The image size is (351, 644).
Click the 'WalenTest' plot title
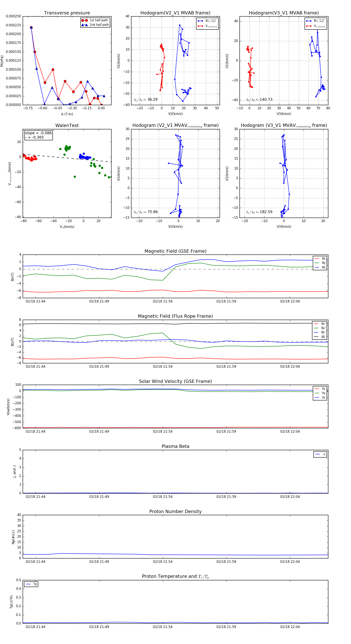[x=67, y=125]
